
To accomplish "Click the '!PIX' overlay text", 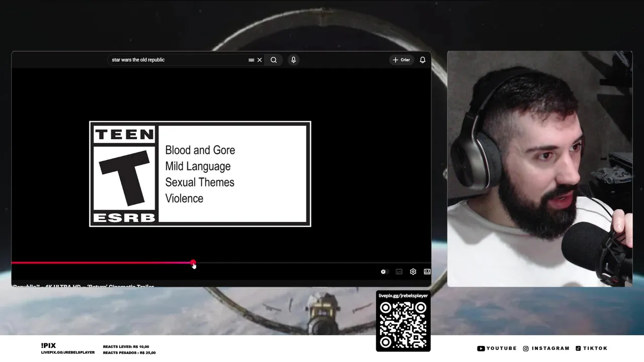I will pos(48,345).
